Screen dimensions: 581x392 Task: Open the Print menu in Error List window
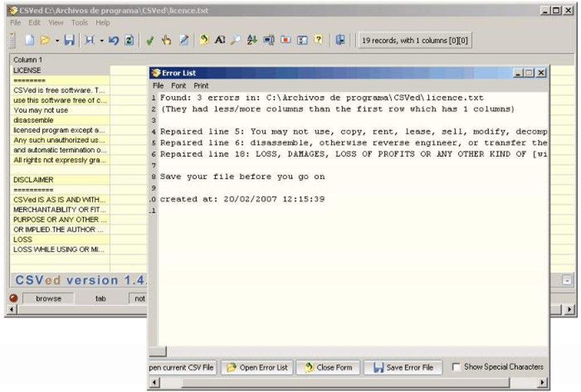[201, 85]
